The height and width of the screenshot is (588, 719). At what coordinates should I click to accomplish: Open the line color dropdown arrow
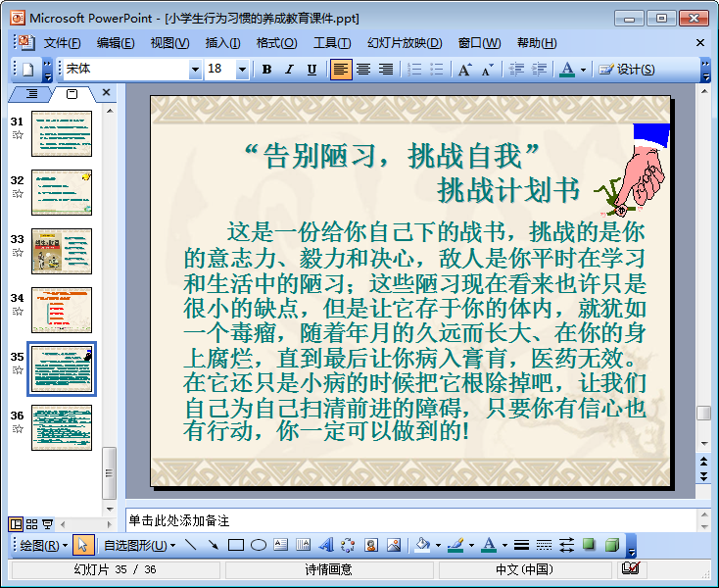(x=471, y=545)
